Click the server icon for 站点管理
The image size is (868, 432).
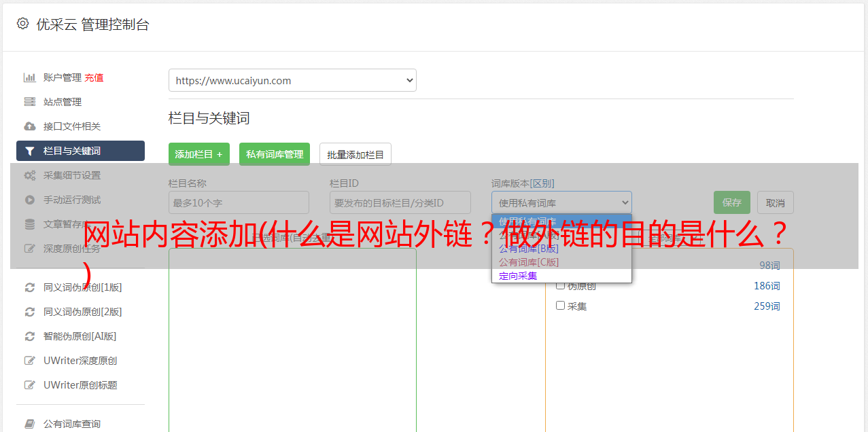click(x=30, y=102)
